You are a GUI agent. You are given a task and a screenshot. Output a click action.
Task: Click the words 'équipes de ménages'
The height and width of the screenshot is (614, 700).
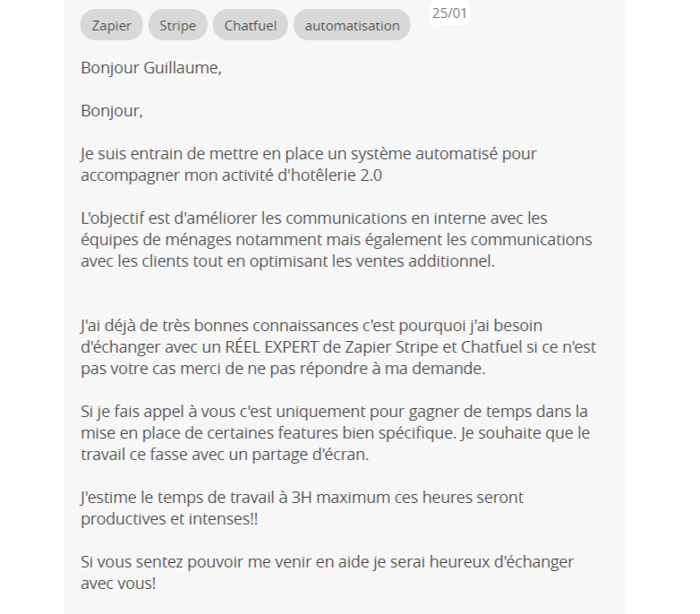click(157, 240)
